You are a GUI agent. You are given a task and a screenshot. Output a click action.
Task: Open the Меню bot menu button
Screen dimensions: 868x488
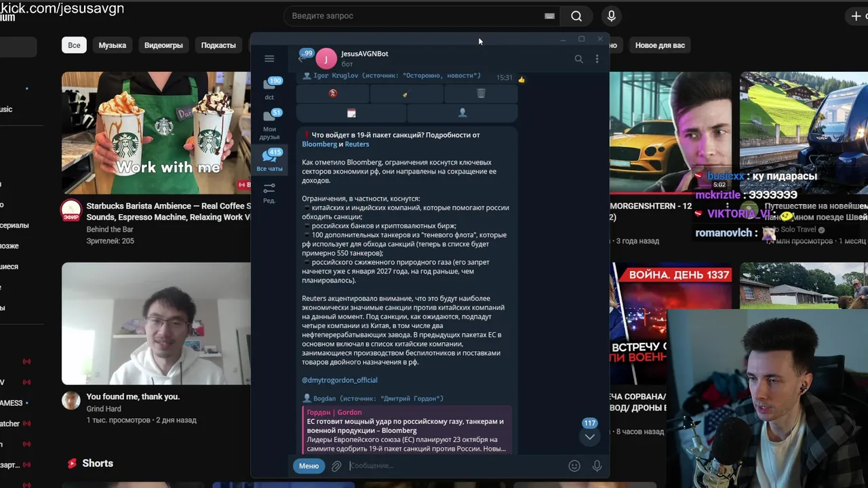[x=309, y=466]
